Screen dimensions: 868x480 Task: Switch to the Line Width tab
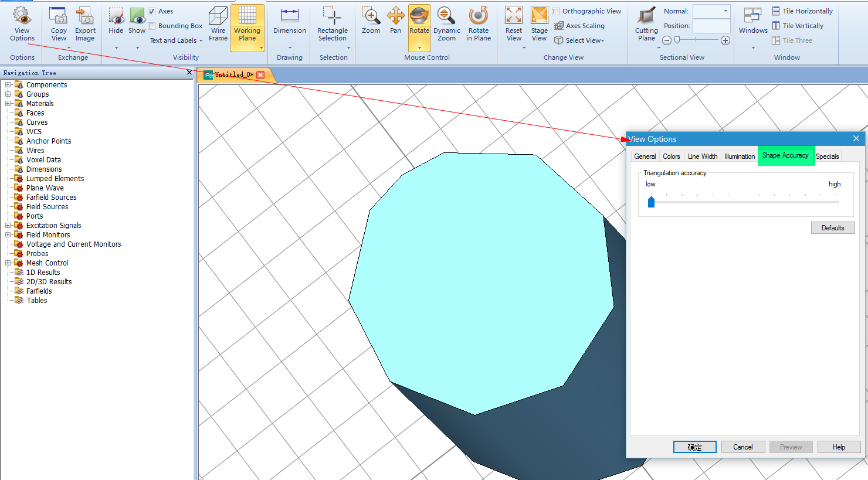click(x=702, y=156)
